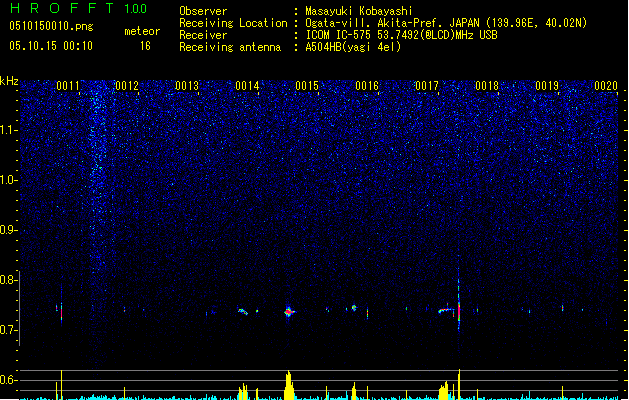629x400 pixels.
Task: Click the HROFFT 1.0.0 title text
Action: coord(78,8)
